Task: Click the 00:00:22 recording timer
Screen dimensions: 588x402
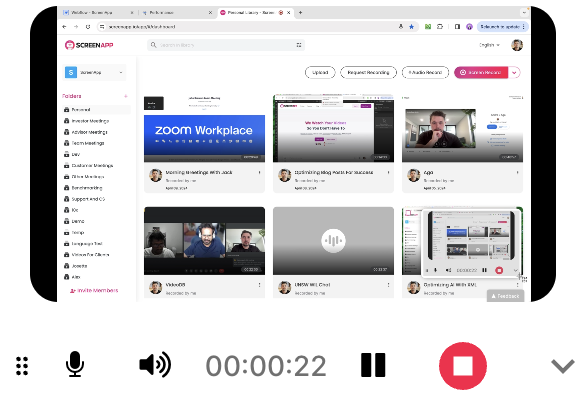Action: [266, 366]
